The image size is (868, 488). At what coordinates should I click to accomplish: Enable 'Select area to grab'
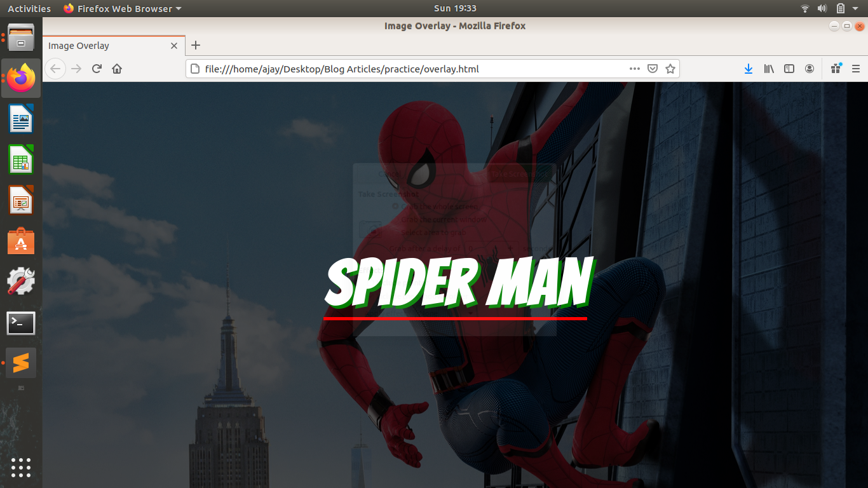click(x=395, y=233)
